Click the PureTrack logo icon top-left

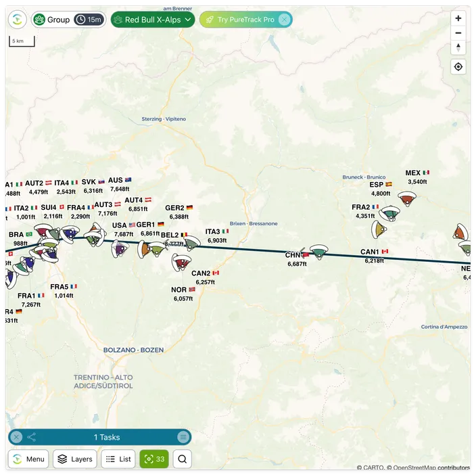coord(18,20)
